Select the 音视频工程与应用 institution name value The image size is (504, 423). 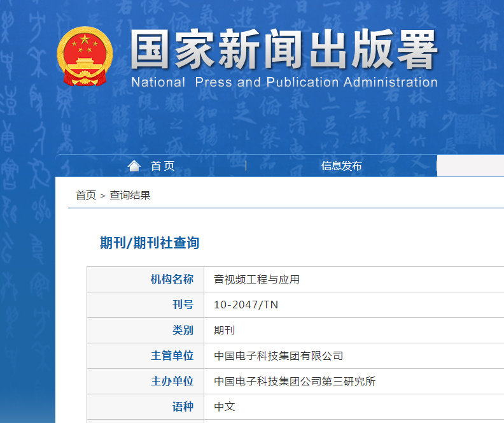pos(256,280)
